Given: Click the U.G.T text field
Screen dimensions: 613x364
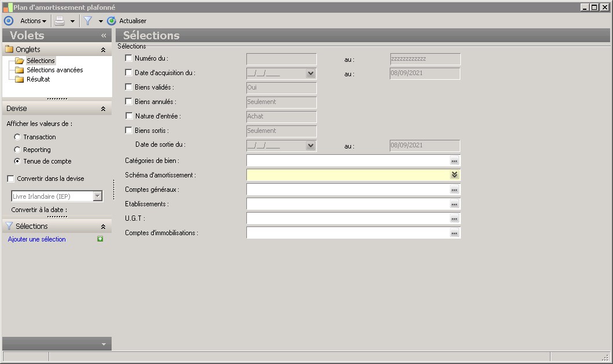Looking at the screenshot, I should tap(348, 218).
